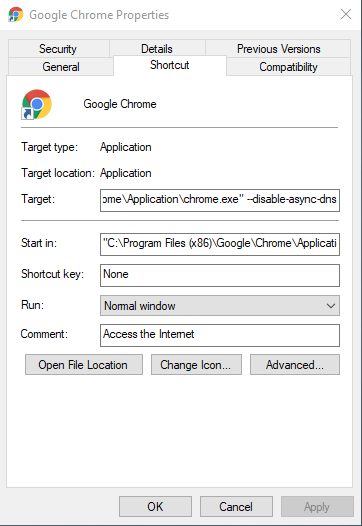Click the Shortcut key: label
The image size is (362, 526).
(x=52, y=274)
